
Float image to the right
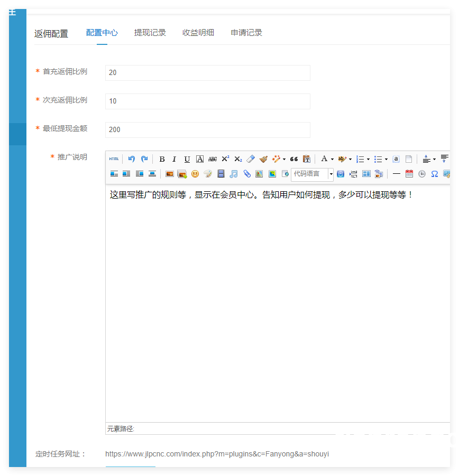point(140,174)
